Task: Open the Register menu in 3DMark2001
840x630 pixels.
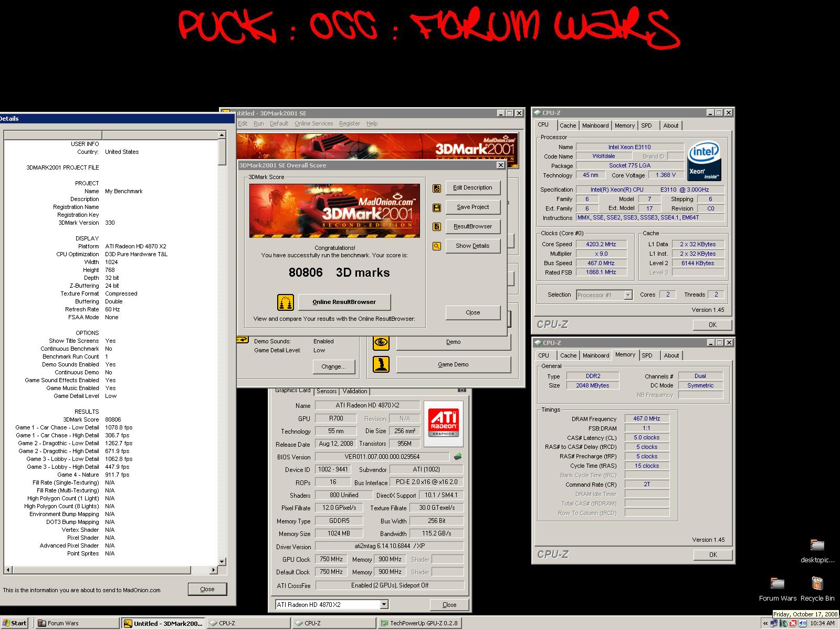Action: point(350,123)
